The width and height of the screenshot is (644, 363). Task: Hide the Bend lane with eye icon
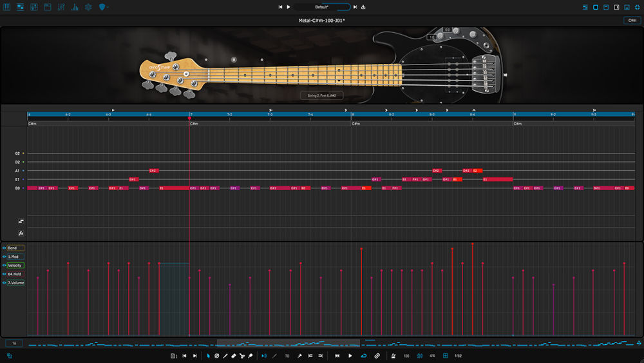pyautogui.click(x=4, y=248)
